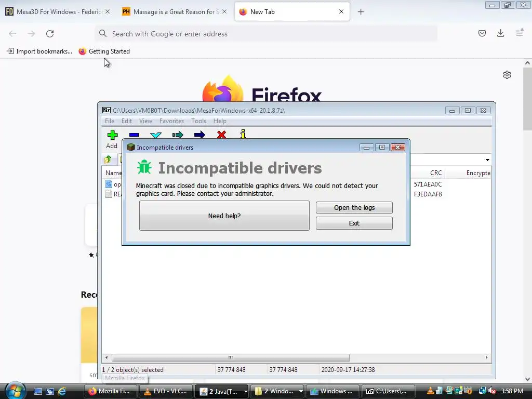
Task: Click the C:\Users 7-Zip taskbar button
Action: click(388, 391)
